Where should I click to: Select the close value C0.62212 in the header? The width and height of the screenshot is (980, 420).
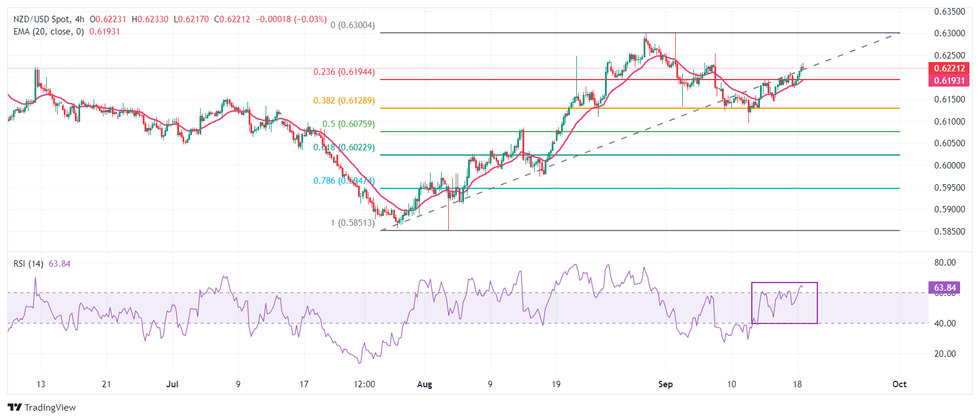(x=232, y=19)
